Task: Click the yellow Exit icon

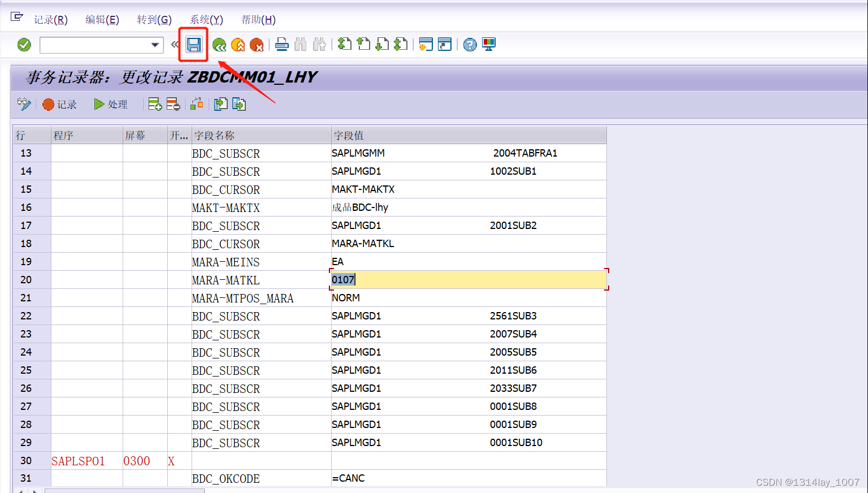Action: pyautogui.click(x=238, y=45)
